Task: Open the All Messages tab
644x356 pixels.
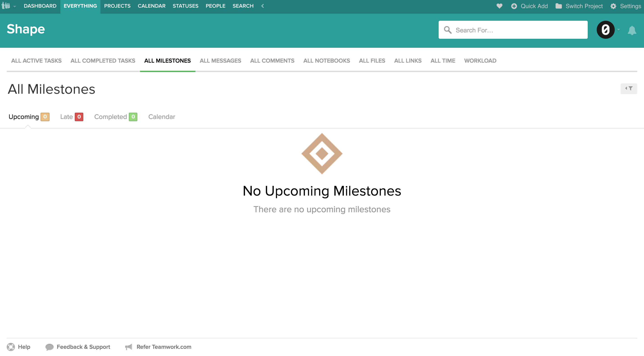Action: tap(220, 61)
